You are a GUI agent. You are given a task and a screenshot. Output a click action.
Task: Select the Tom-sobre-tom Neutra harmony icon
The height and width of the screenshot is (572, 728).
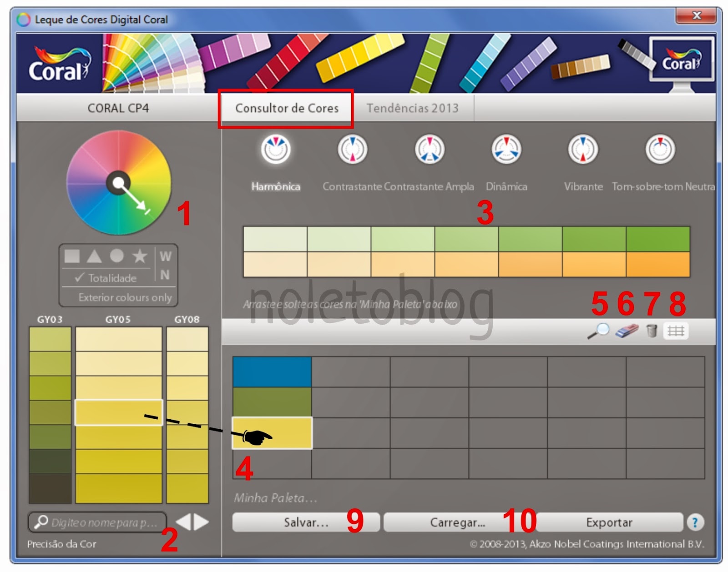(660, 149)
